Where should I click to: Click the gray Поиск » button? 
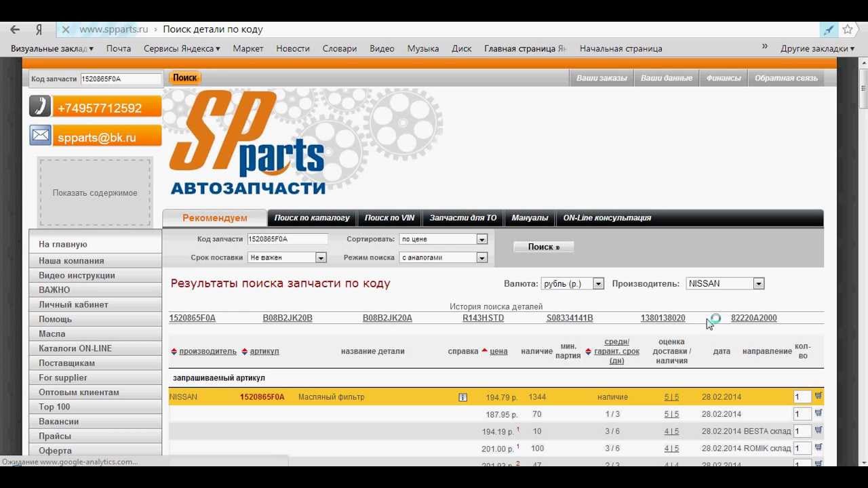(544, 247)
